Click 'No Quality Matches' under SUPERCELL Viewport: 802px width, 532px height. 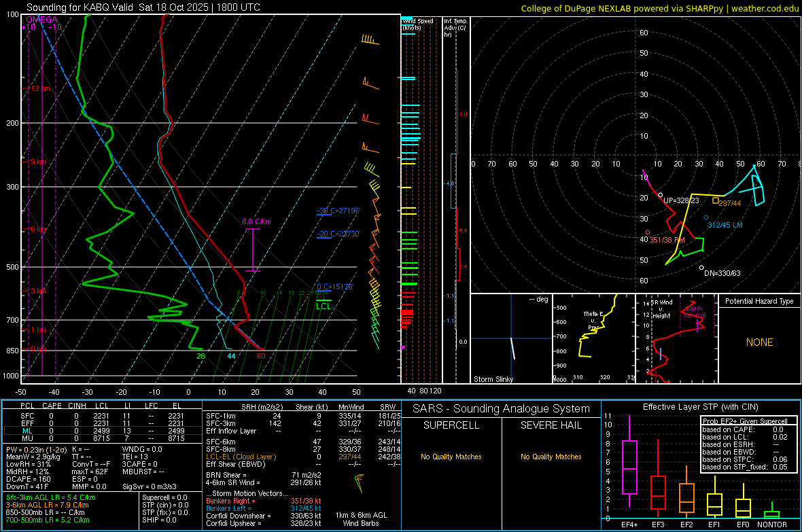[451, 457]
